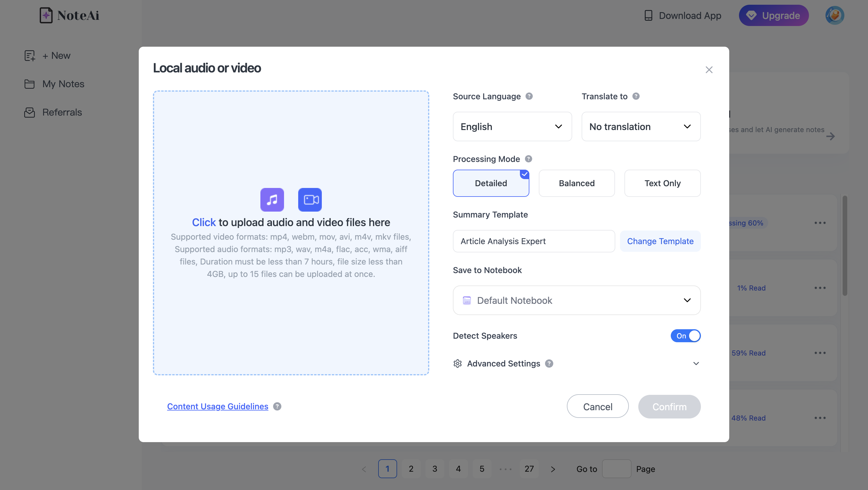Click previous page arrow
The width and height of the screenshot is (868, 490).
(x=363, y=469)
